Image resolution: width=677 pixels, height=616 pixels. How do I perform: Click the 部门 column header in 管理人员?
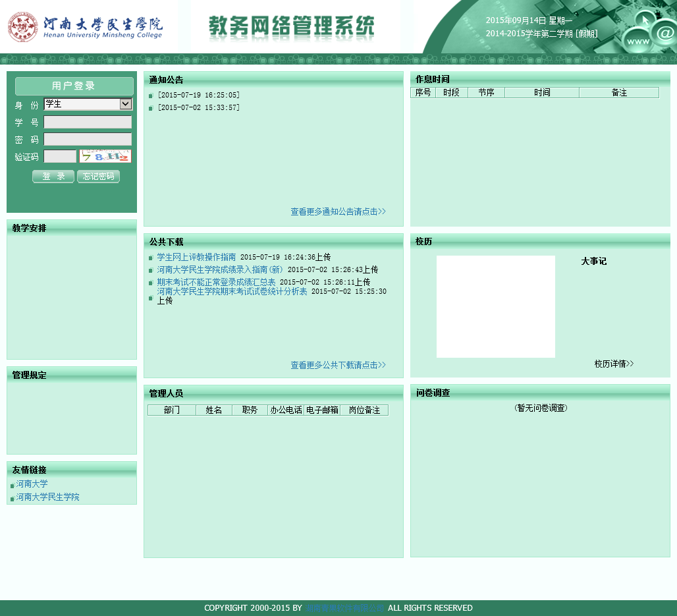coord(172,410)
